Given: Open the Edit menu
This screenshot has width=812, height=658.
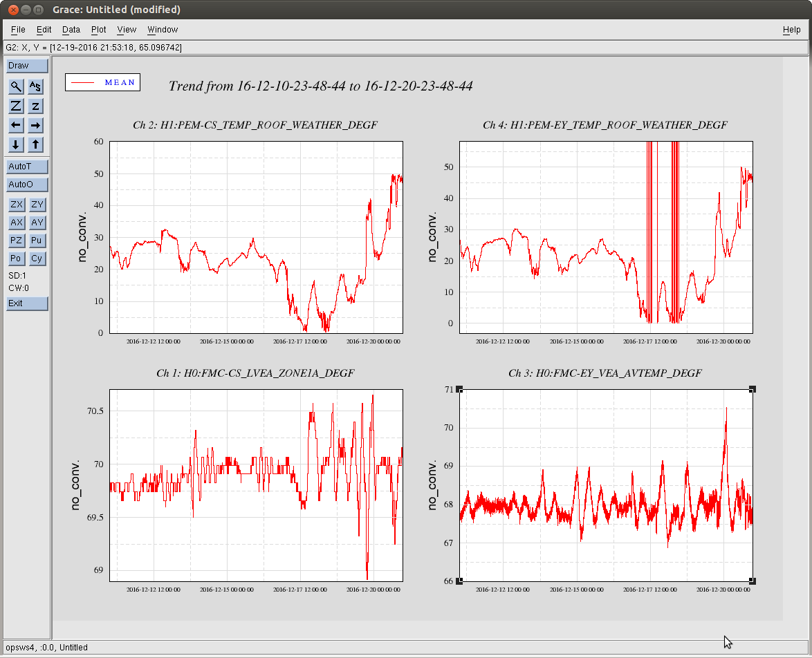Looking at the screenshot, I should [x=44, y=30].
